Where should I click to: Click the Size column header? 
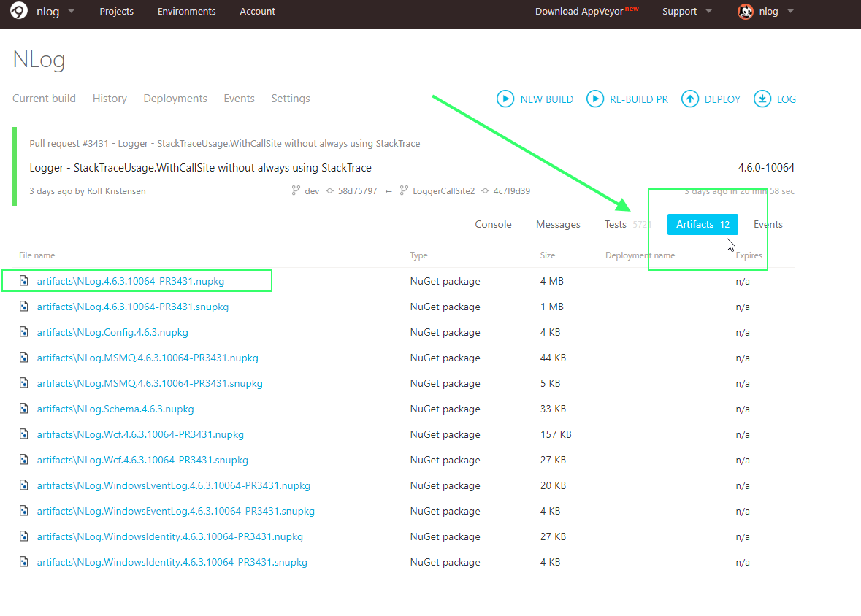[548, 255]
